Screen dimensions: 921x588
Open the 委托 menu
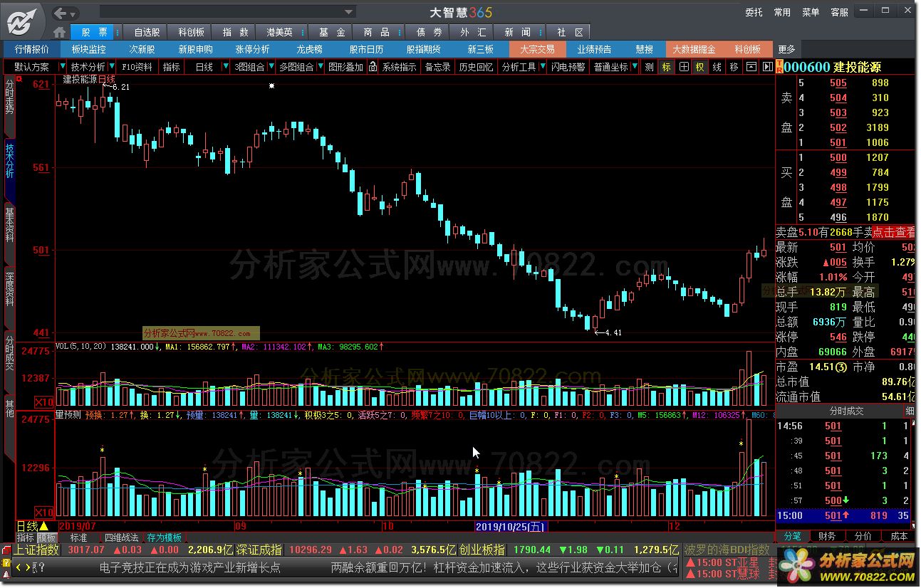click(x=754, y=12)
